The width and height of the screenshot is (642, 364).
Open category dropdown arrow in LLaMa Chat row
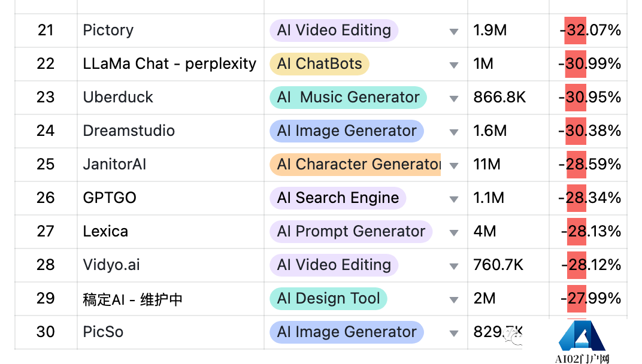(x=454, y=65)
